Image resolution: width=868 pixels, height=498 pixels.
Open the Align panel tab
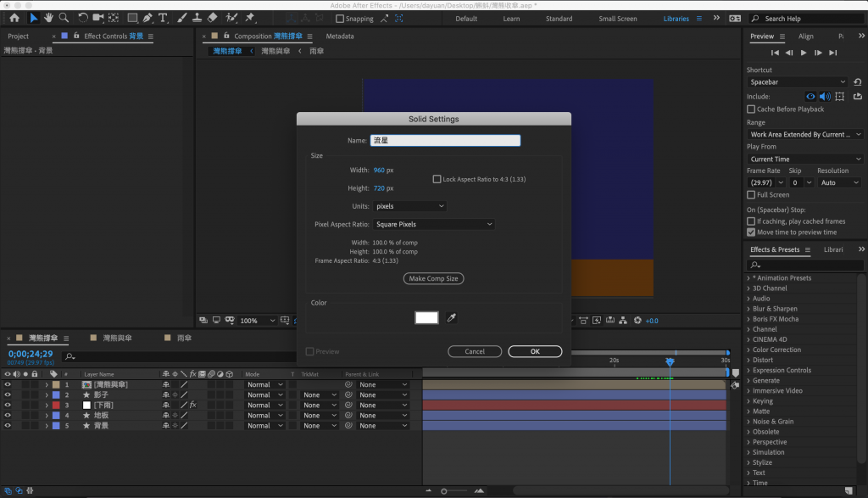[x=805, y=36]
